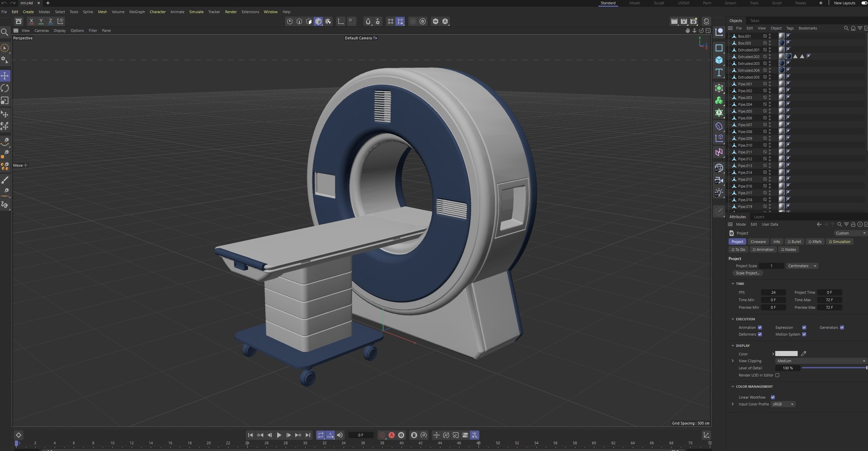This screenshot has width=868, height=451.
Task: Toggle Enable Snap in top toolbar
Action: [368, 21]
